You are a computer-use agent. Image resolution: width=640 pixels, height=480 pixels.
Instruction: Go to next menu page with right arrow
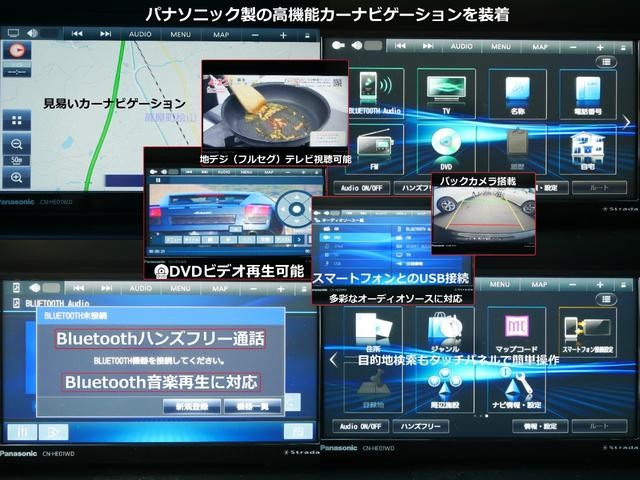[x=627, y=122]
